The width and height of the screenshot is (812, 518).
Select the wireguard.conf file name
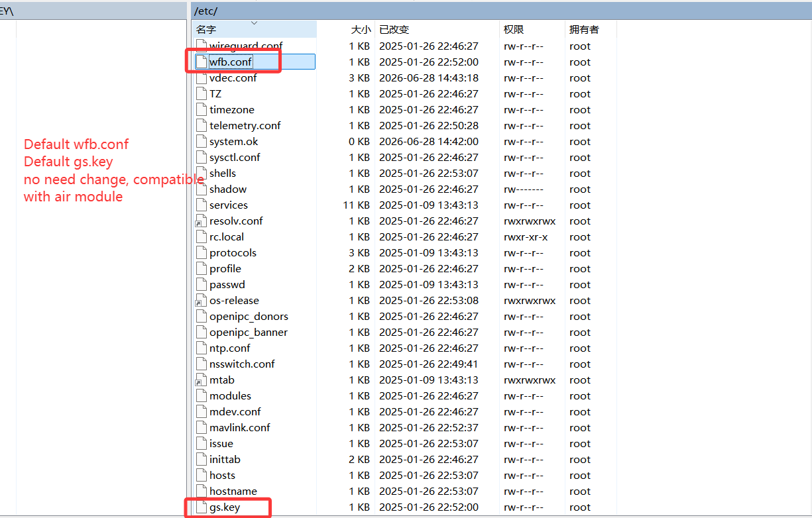pyautogui.click(x=246, y=46)
